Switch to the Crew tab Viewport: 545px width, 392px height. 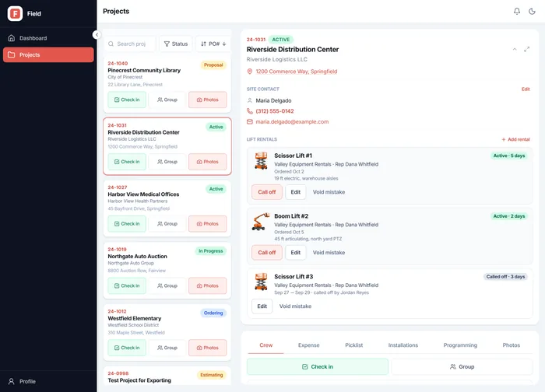click(x=266, y=345)
